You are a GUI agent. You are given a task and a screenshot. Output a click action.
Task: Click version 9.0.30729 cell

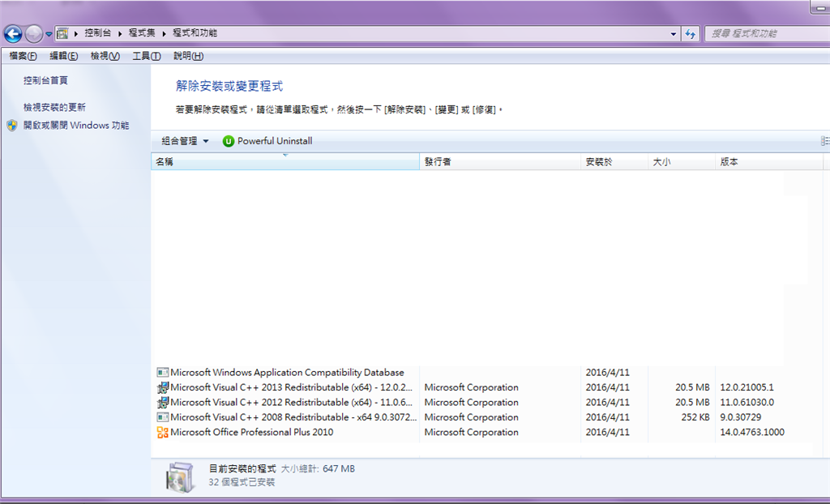coord(741,417)
